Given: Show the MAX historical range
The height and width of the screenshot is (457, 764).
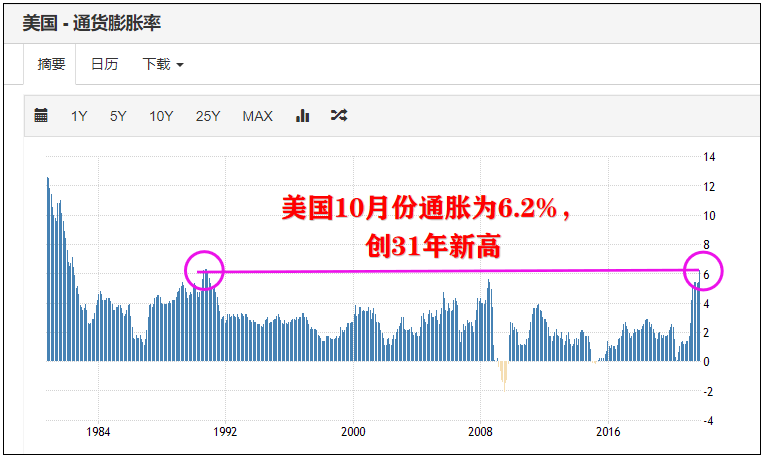Looking at the screenshot, I should point(257,116).
